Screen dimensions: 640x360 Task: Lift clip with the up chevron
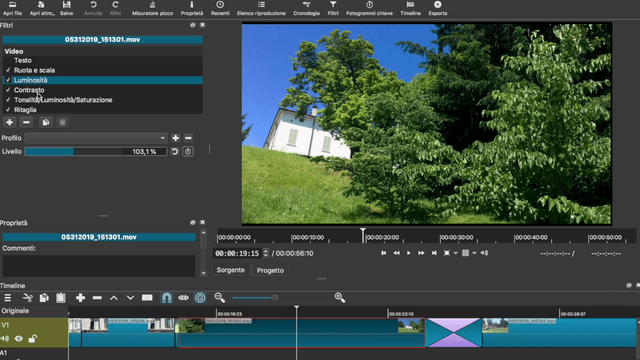(x=114, y=298)
